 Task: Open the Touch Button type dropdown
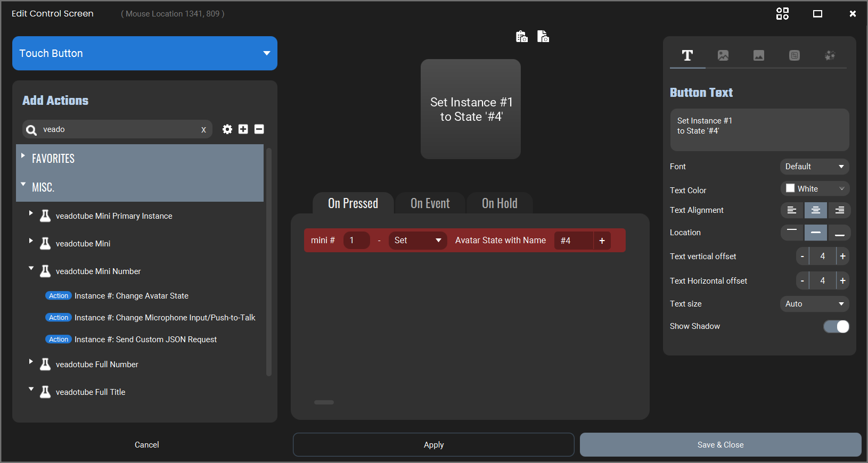pos(145,53)
